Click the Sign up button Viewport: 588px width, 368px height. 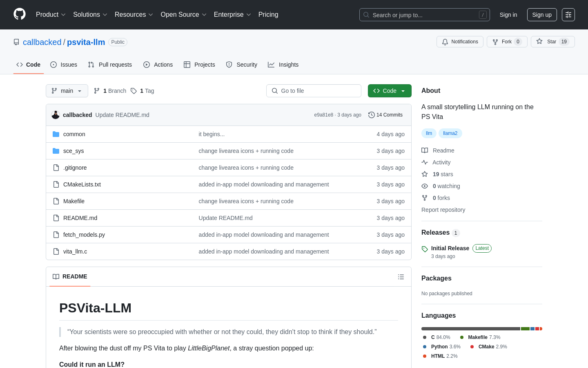point(542,15)
